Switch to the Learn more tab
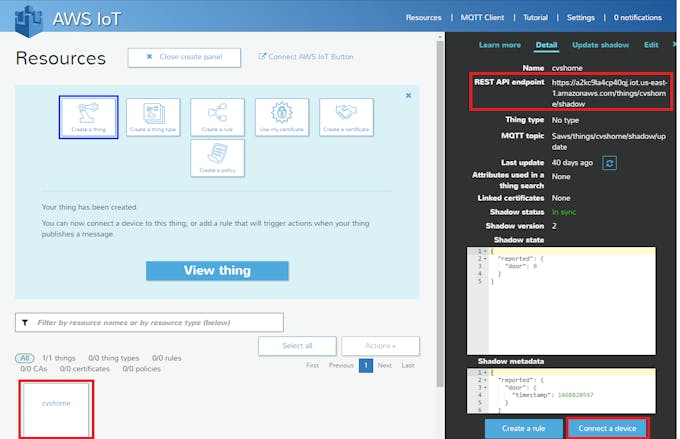 point(500,45)
